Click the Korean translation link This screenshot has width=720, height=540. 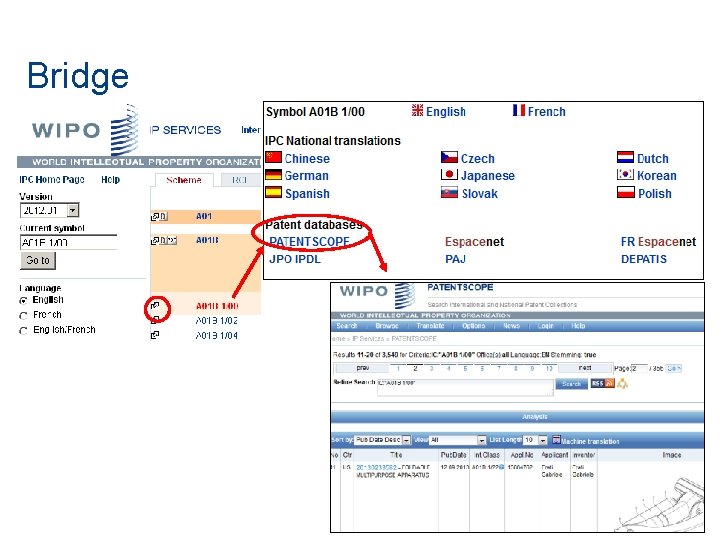657,175
